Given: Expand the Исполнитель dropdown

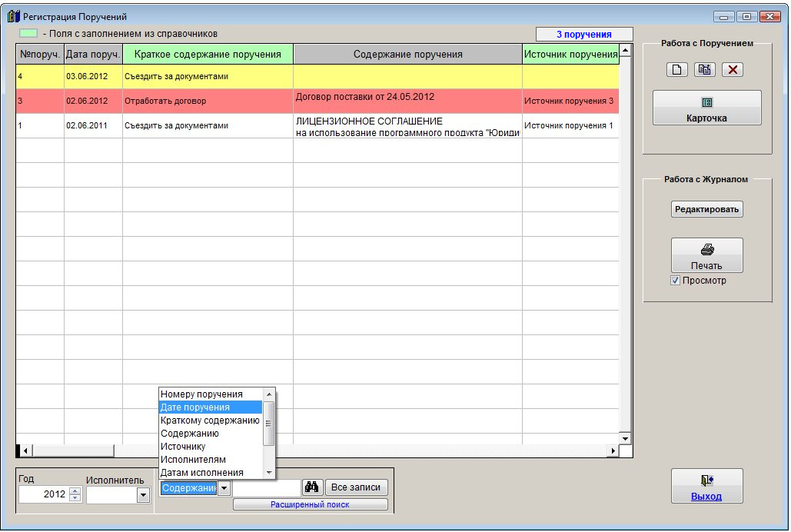Looking at the screenshot, I should (142, 496).
